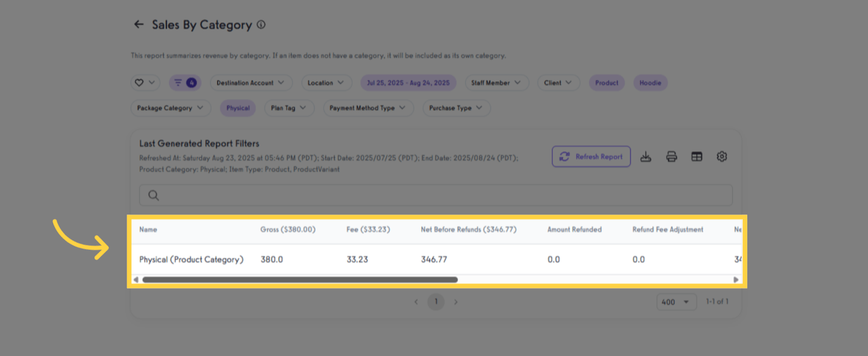Toggle the Hoodie filter chip
Viewport: 868px width, 356px height.
[650, 82]
